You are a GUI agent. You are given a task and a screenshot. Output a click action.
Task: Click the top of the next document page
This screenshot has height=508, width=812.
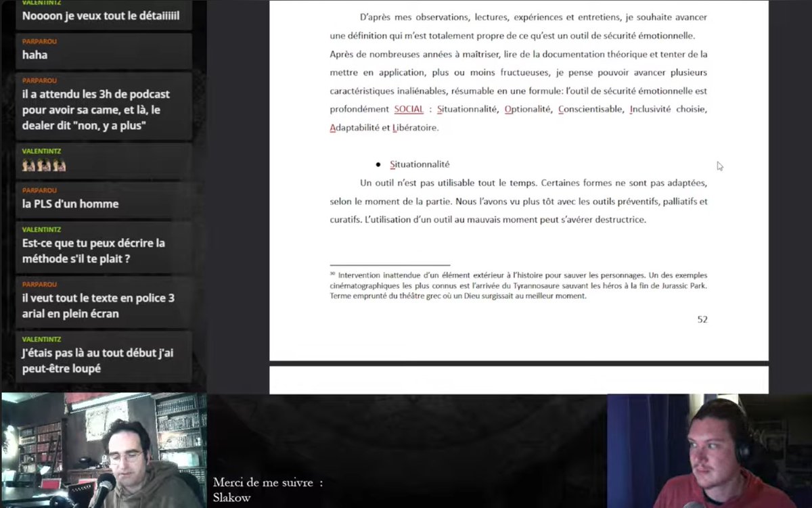pyautogui.click(x=519, y=380)
